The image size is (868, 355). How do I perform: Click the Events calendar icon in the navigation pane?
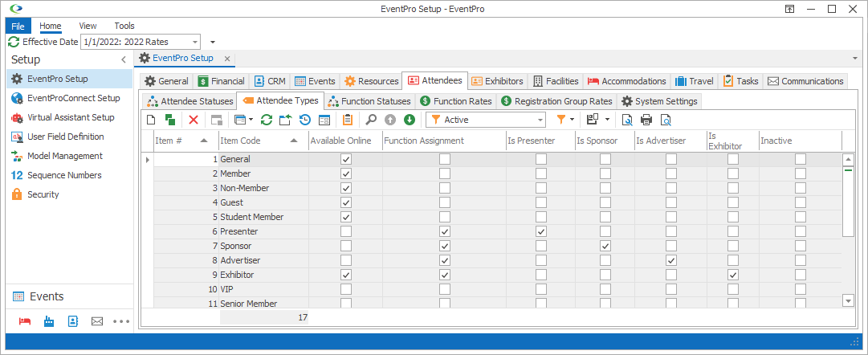[x=18, y=296]
